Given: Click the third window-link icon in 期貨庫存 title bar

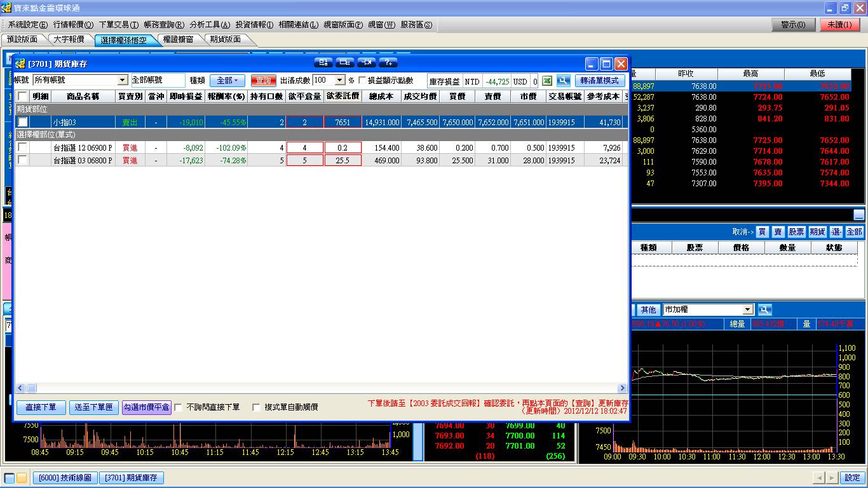Looking at the screenshot, I should (x=366, y=62).
